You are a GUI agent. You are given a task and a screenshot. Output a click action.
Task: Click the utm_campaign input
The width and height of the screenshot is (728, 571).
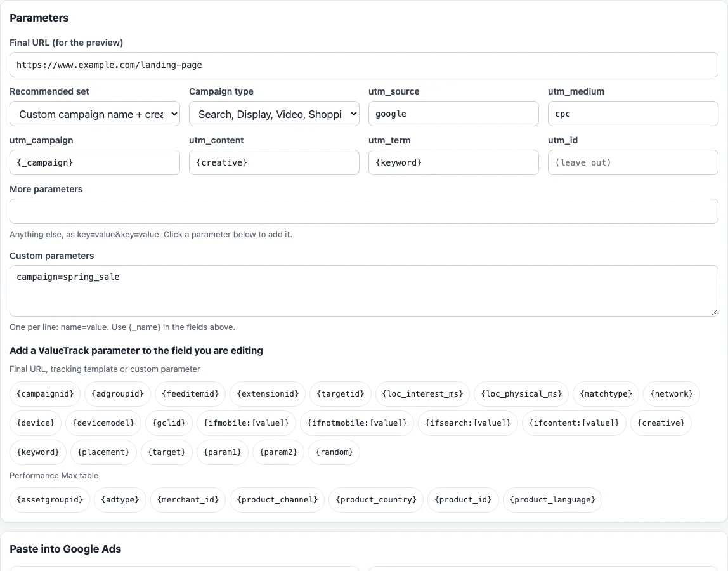(x=94, y=162)
